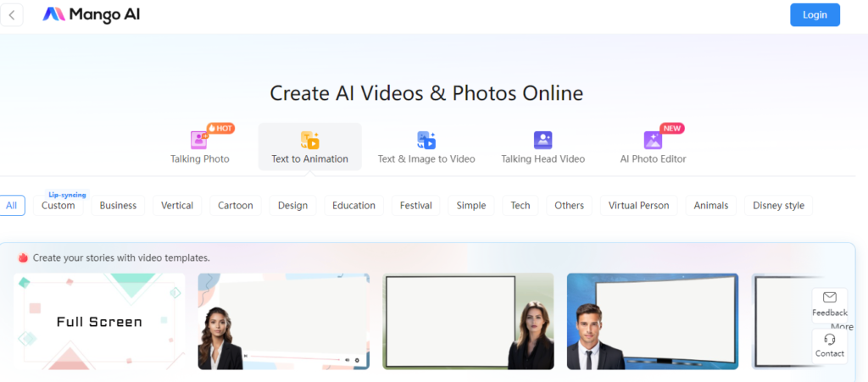
Task: Click the flame icon beside template heading
Action: click(23, 257)
